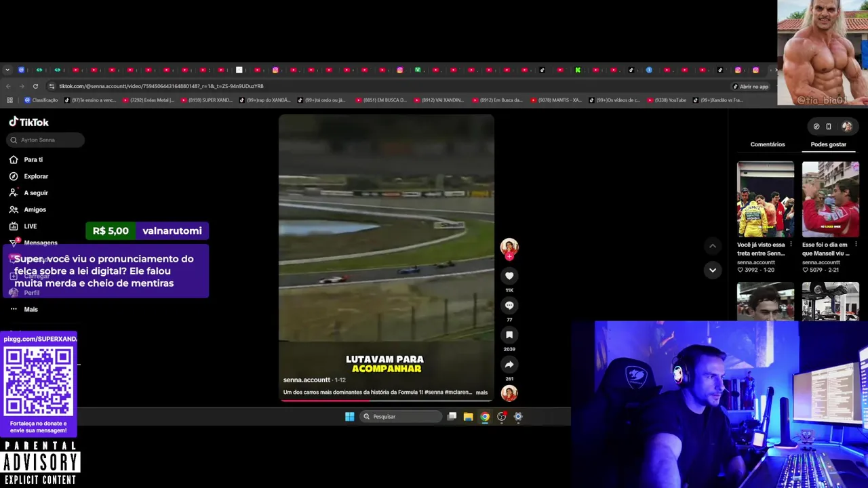The width and height of the screenshot is (868, 488).
Task: Expand the Mais sidebar menu
Action: pos(23,309)
